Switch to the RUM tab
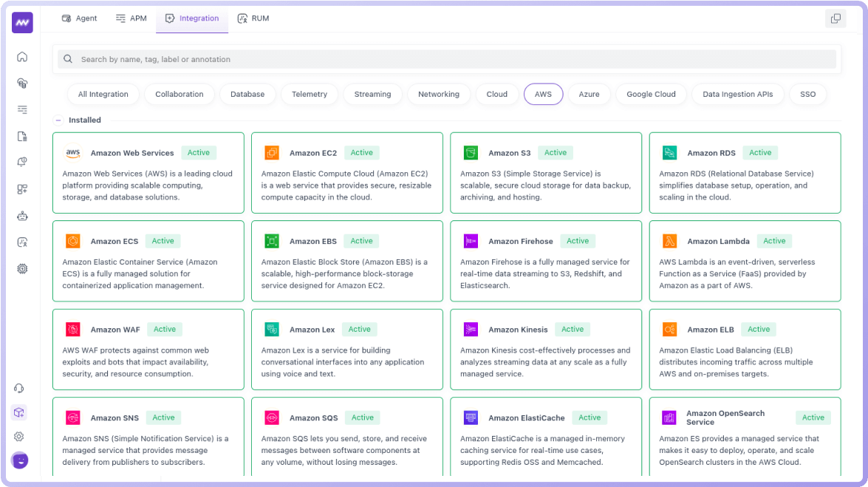Viewport: 868px width, 487px height. 253,18
